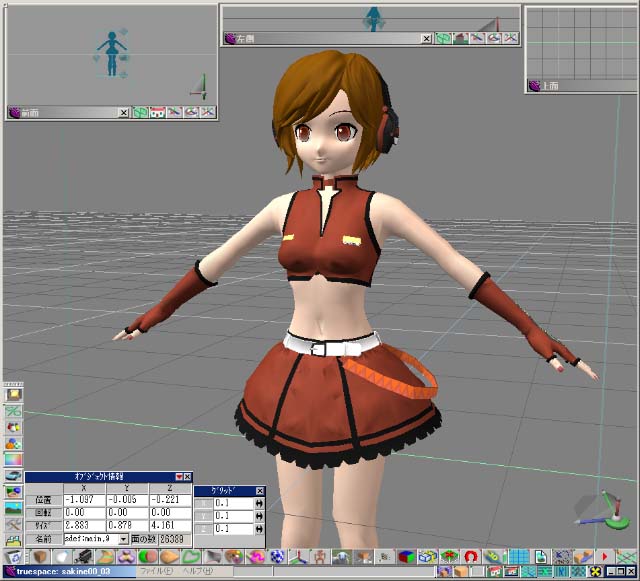Click the green heart outline spline tool

click(x=191, y=557)
